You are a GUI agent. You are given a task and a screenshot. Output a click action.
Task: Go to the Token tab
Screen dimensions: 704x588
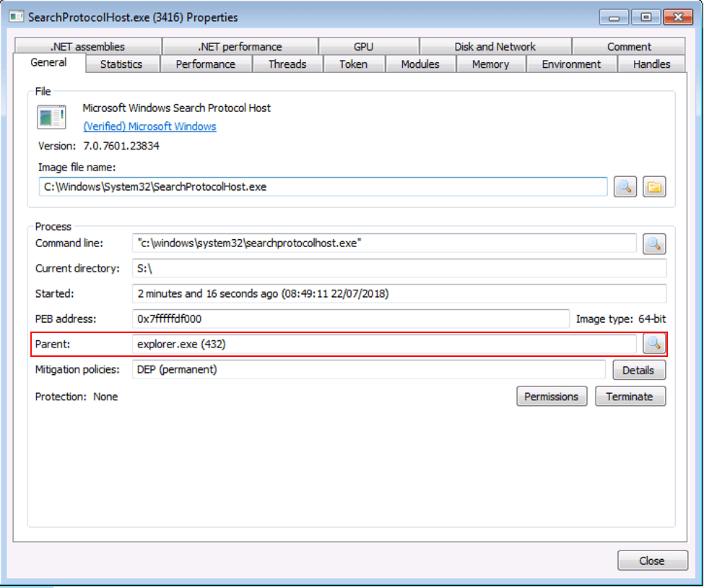pos(353,64)
